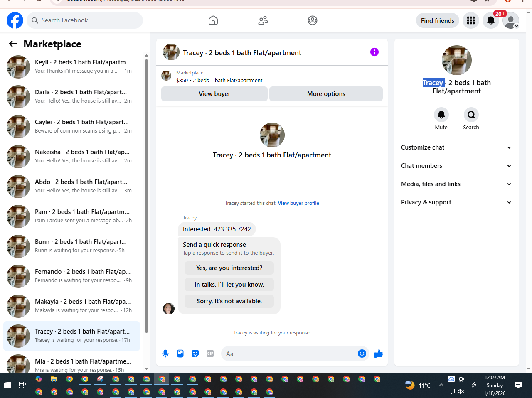The image size is (532, 398).
Task: Open Darla conversation in list
Action: click(71, 97)
